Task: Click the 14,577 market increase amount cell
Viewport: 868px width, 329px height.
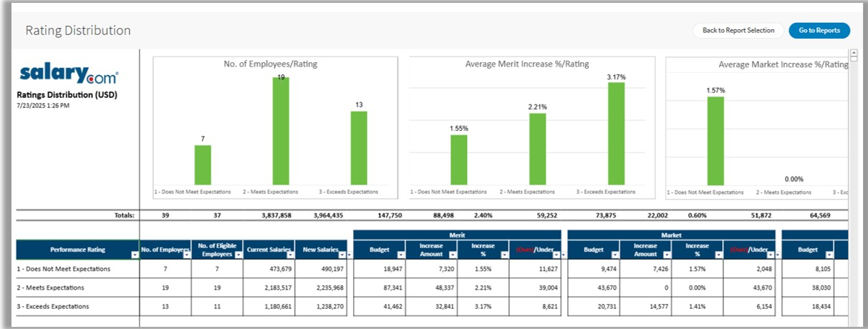Action: [x=646, y=306]
